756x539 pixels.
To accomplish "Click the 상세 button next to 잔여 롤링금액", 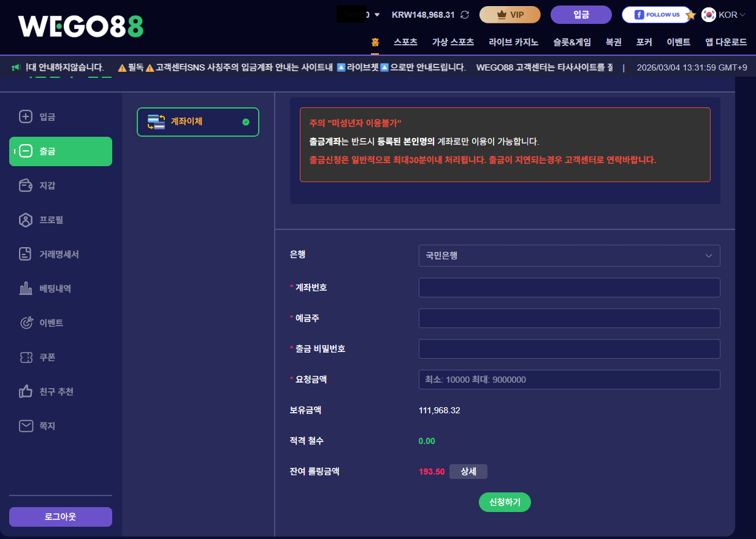I will point(468,472).
